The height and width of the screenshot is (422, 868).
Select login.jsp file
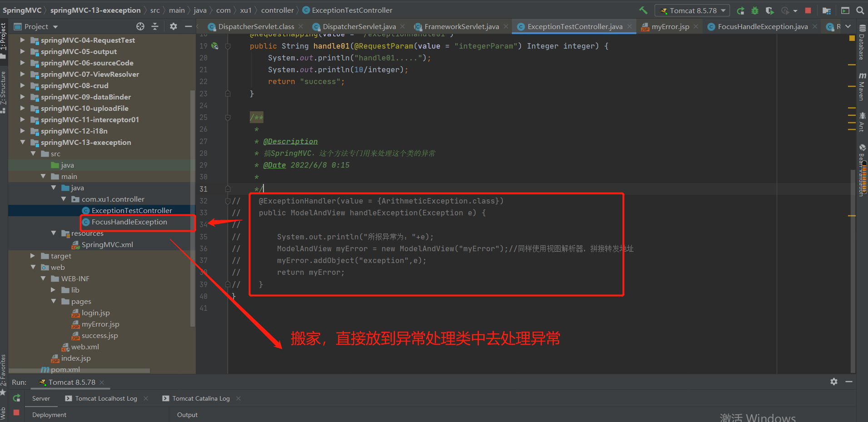coord(95,313)
